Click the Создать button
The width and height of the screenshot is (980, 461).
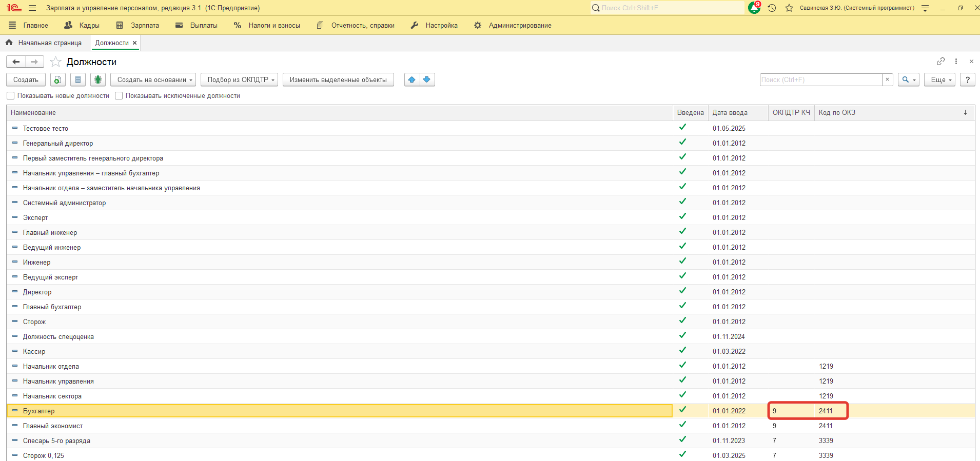click(x=26, y=79)
